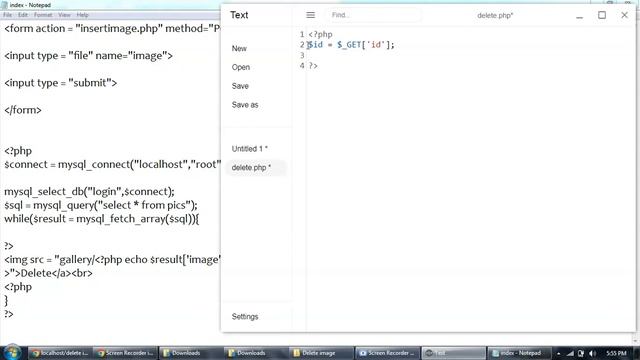640x360 pixels.
Task: Open the Help menu in Notepad
Action: 82,15
